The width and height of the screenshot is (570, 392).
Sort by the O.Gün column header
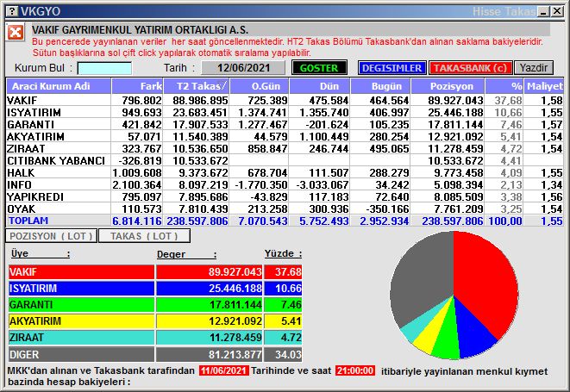pos(260,86)
